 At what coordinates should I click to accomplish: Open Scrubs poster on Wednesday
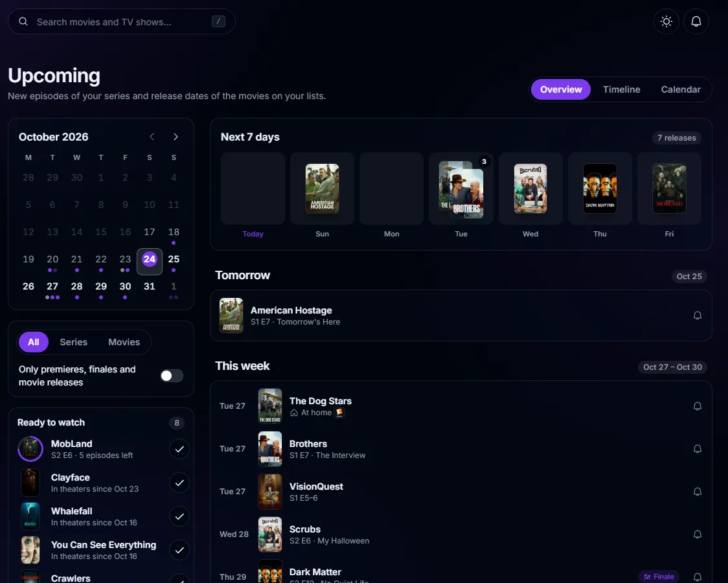[530, 189]
